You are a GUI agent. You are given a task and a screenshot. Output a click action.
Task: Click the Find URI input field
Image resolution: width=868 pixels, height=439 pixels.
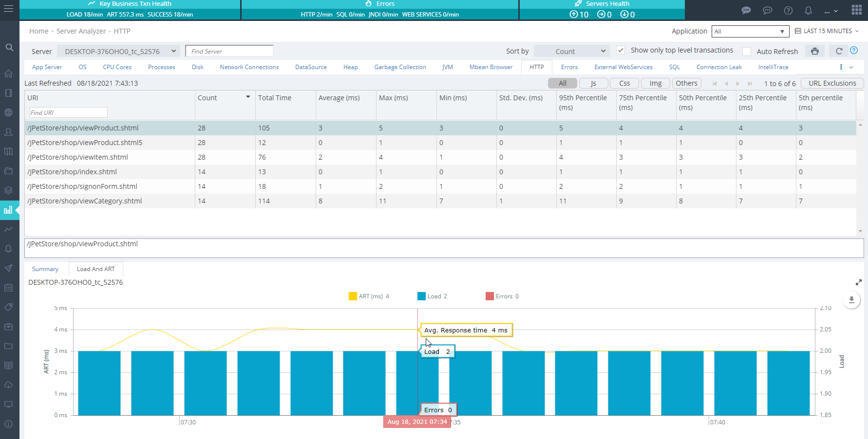pyautogui.click(x=68, y=112)
